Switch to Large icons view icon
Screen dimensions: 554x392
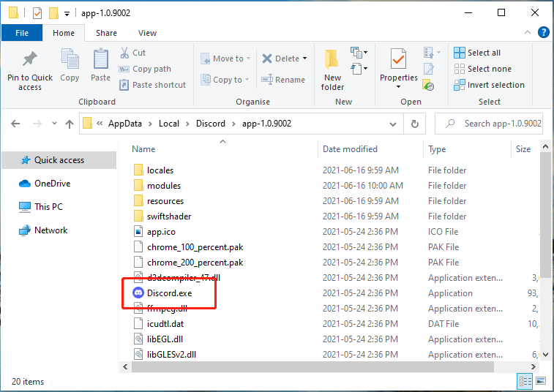(x=541, y=381)
